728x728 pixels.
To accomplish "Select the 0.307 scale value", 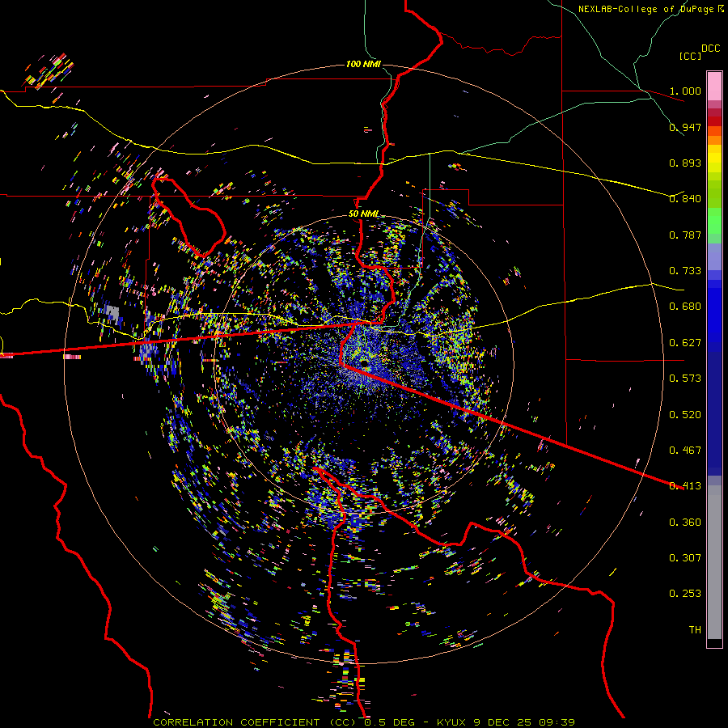I will pos(685,558).
